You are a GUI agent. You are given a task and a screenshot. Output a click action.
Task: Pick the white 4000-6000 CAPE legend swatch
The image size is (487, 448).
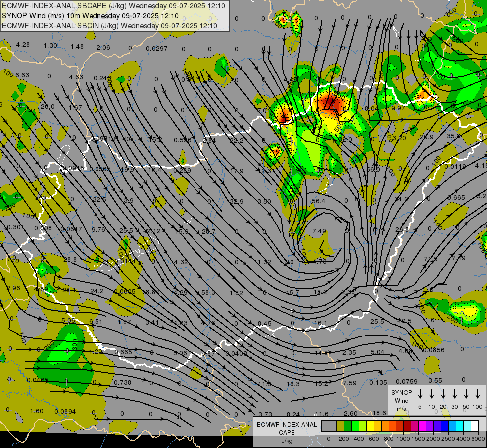[475, 426]
